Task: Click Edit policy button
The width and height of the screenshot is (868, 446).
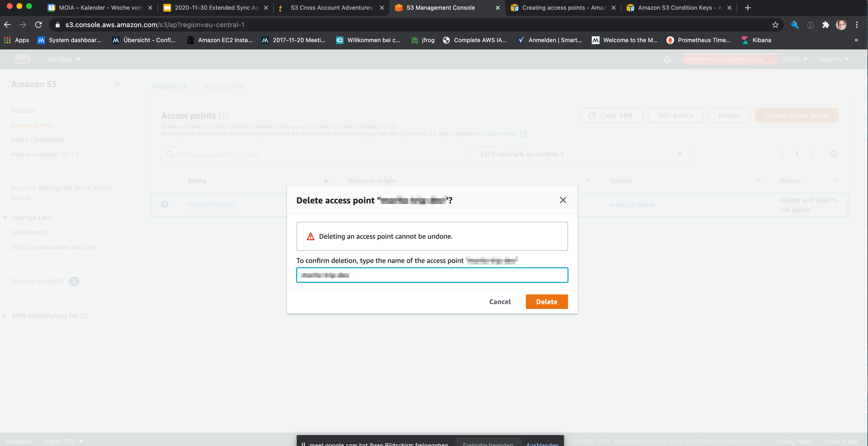Action: [x=675, y=115]
